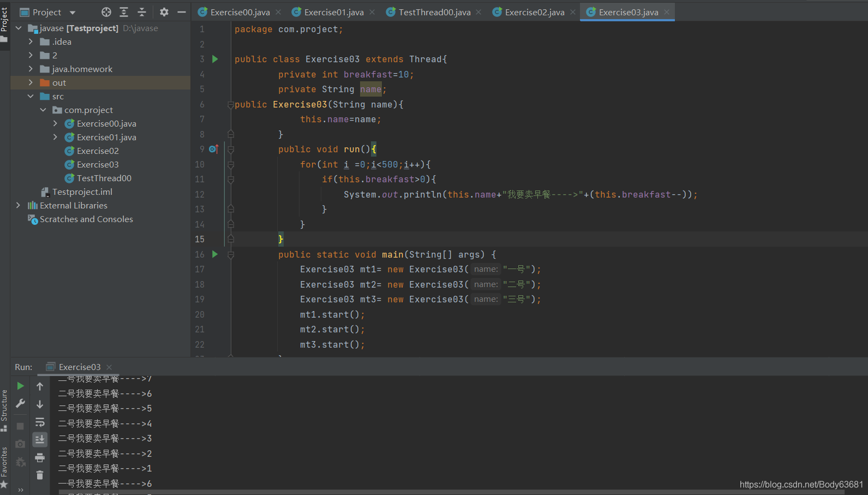Screen dimensions: 868x495
Task: Fold the run method at line 9
Action: click(231, 149)
